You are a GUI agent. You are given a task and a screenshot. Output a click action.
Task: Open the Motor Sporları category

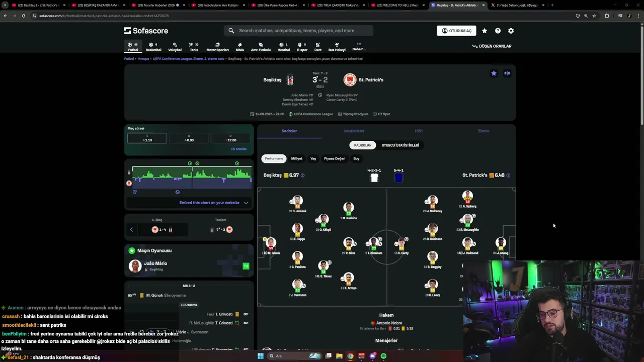click(217, 47)
